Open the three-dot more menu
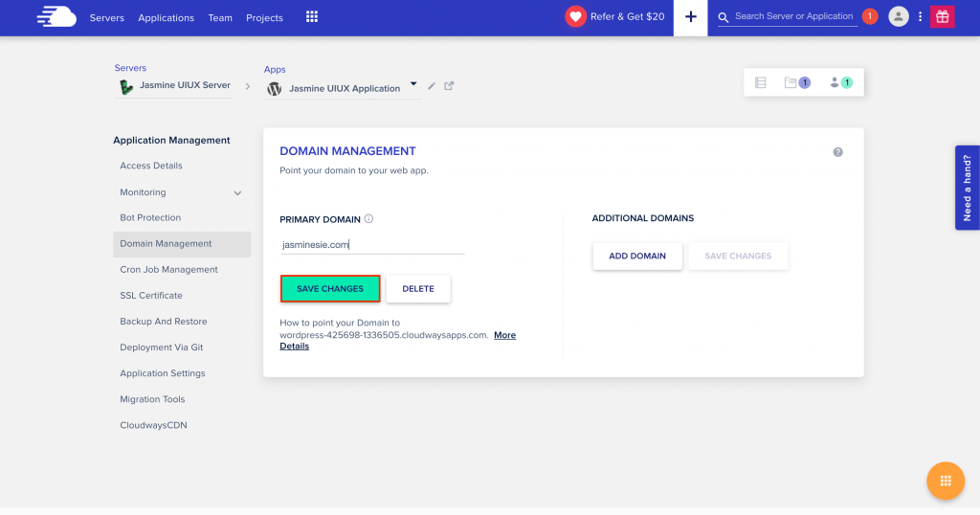Viewport: 980px width, 515px height. [920, 17]
